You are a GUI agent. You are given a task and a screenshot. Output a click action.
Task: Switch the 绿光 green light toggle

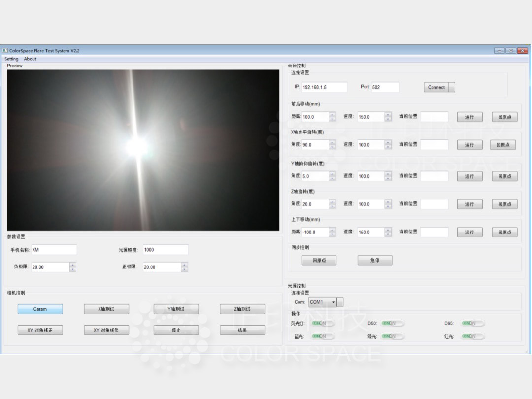pyautogui.click(x=393, y=336)
